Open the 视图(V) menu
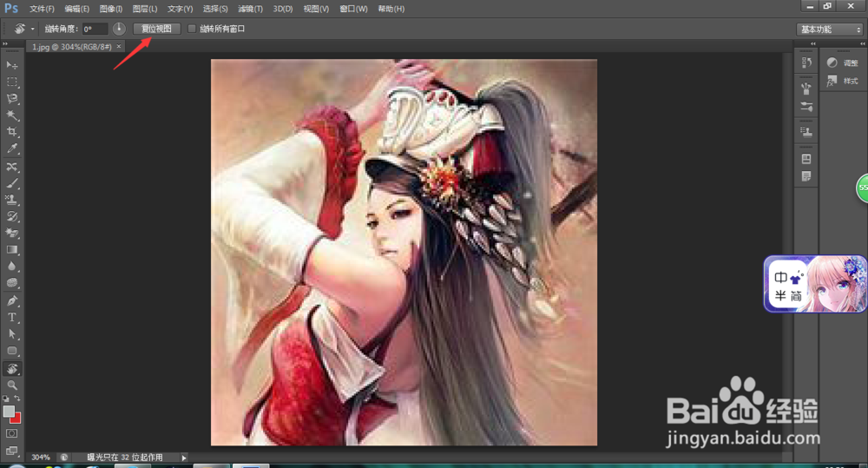 (x=316, y=9)
